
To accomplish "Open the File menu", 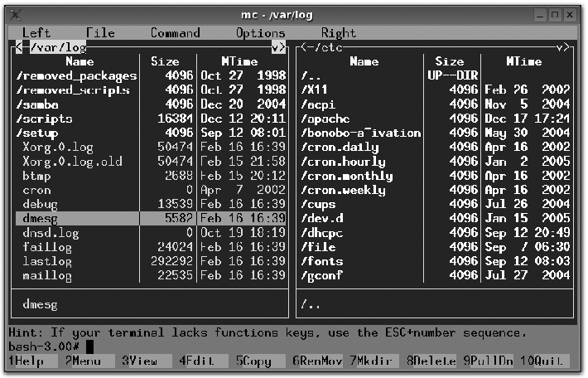I will tap(100, 33).
